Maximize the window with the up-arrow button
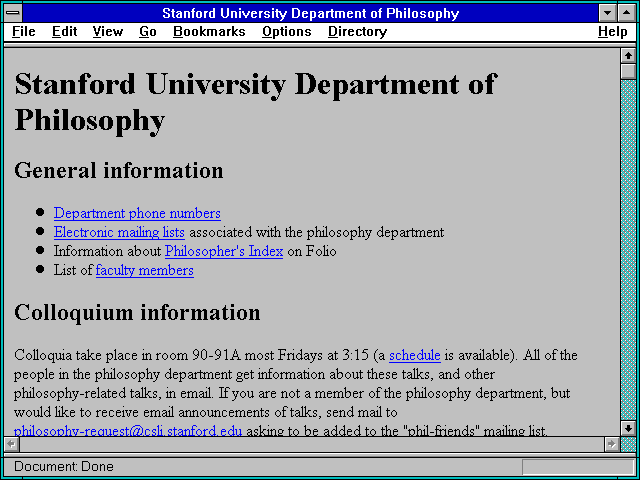Viewport: 640px width, 480px height. pos(626,13)
